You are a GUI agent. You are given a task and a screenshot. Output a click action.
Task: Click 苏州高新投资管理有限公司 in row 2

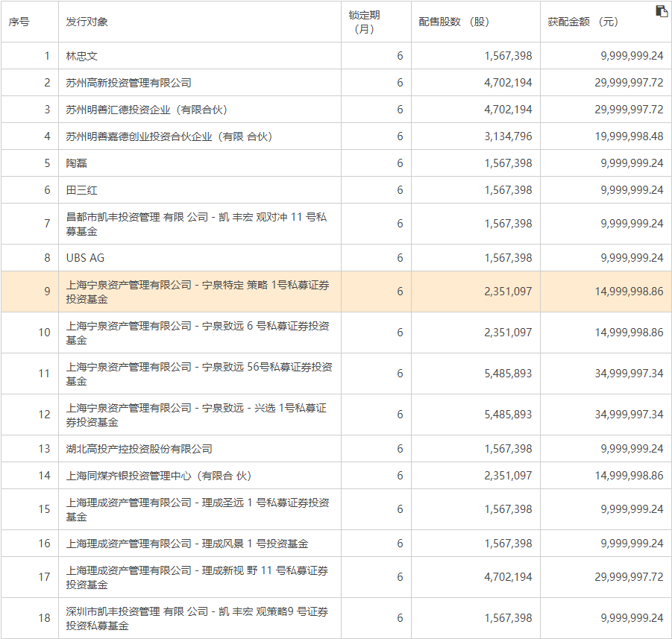tap(128, 83)
